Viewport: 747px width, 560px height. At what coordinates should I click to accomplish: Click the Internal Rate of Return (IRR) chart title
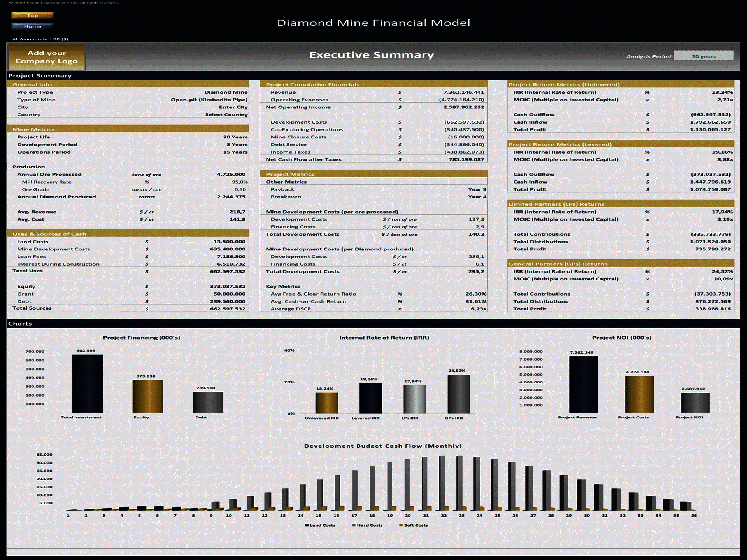[384, 338]
